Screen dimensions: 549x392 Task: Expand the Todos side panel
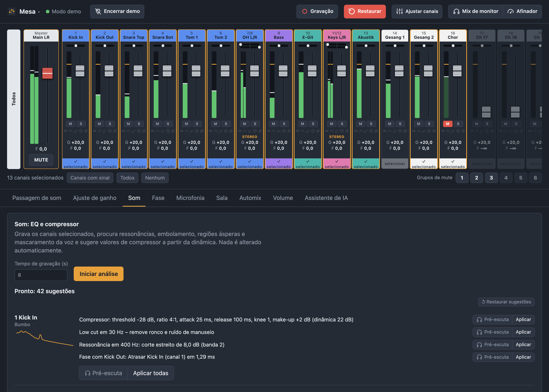tap(14, 99)
